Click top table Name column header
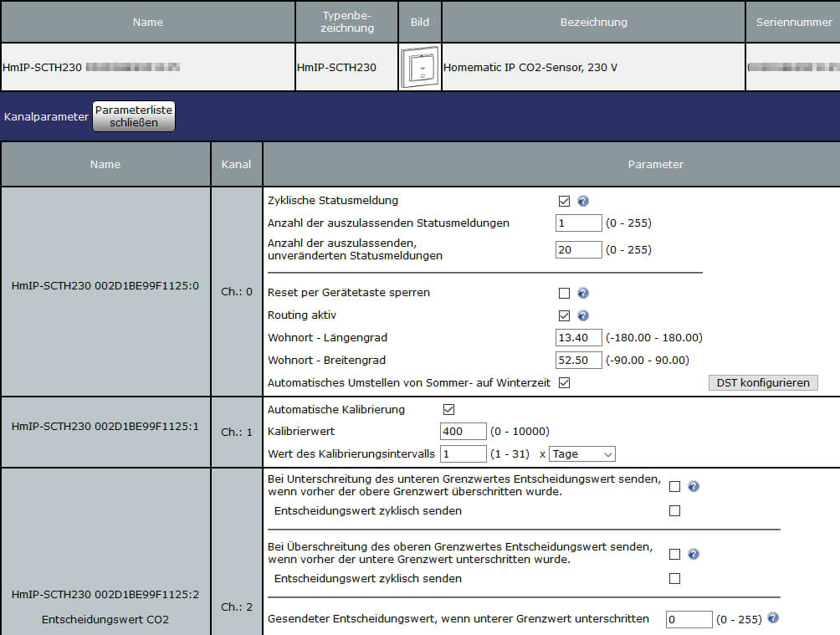840x635 pixels. tap(148, 22)
